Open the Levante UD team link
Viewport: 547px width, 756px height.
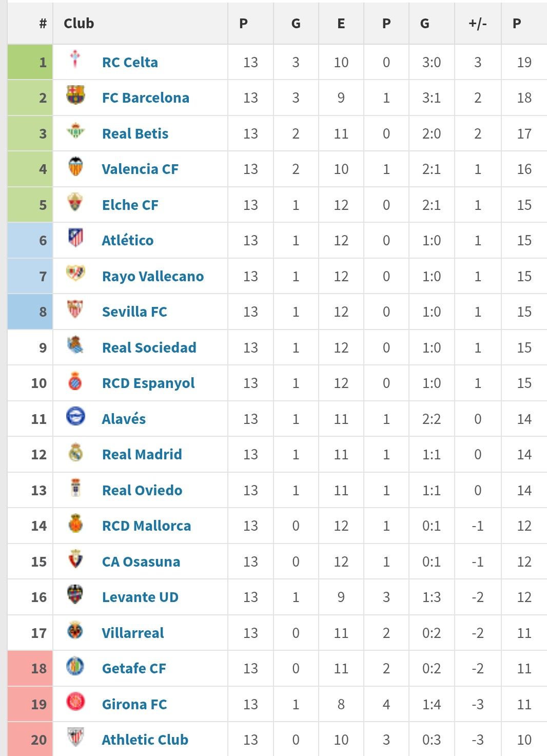point(140,597)
